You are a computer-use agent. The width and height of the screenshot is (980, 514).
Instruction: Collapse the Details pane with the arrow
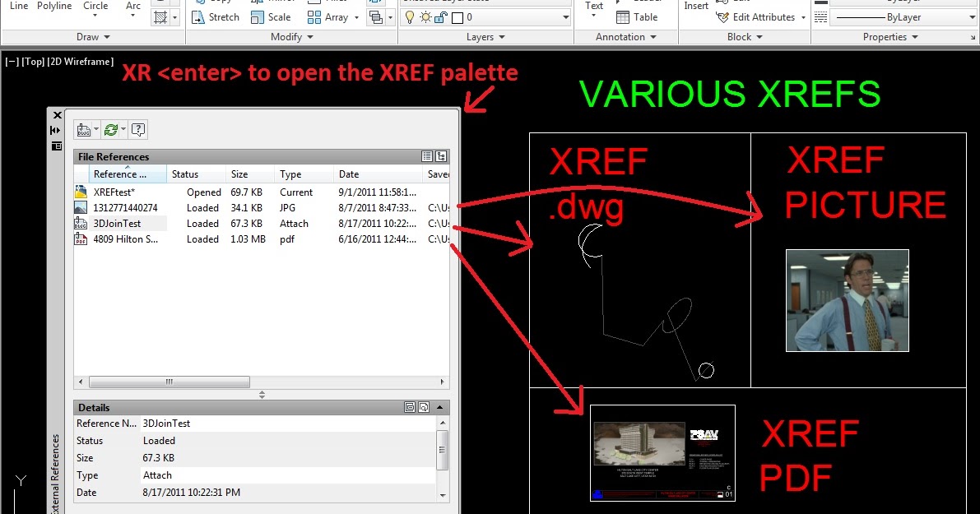pyautogui.click(x=440, y=407)
